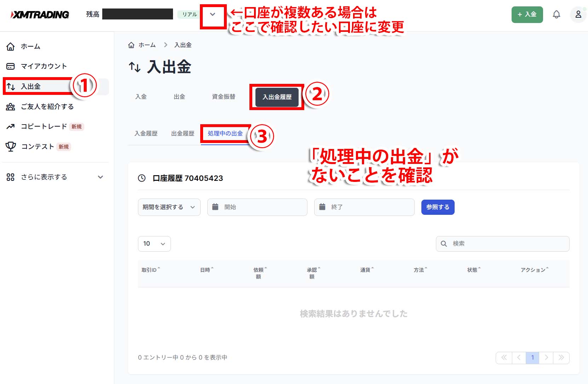
Task: Sort by 方法 column
Action: pyautogui.click(x=420, y=270)
